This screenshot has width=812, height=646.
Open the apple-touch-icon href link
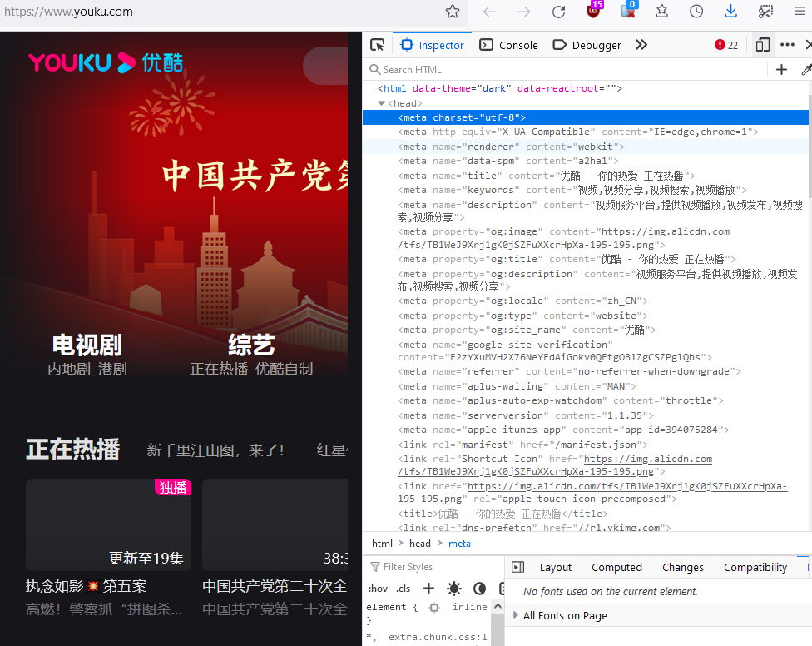592,493
